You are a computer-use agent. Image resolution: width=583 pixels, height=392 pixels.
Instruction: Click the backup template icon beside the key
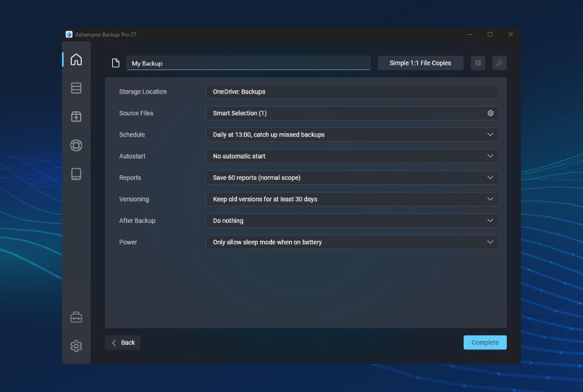click(478, 63)
